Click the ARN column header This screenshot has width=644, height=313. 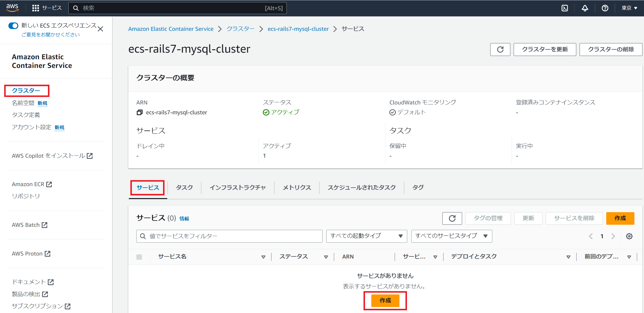click(x=348, y=257)
